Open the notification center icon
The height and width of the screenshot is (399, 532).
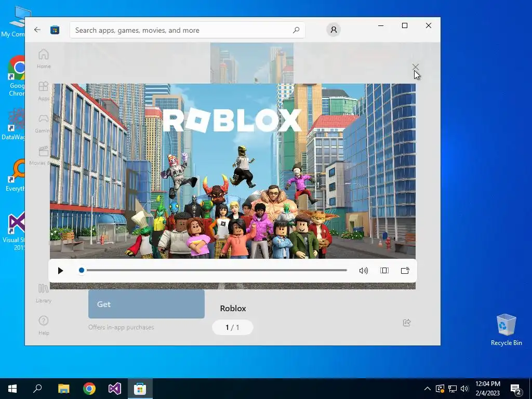515,389
